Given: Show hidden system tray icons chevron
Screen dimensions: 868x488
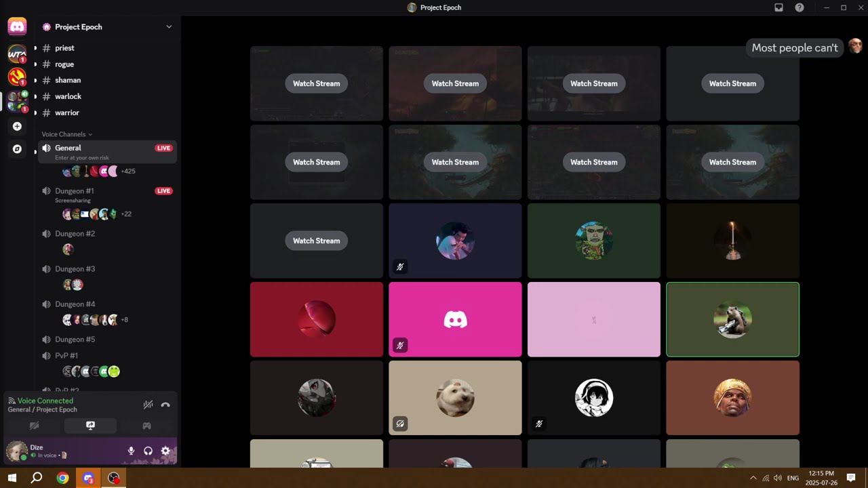Looking at the screenshot, I should point(753,478).
